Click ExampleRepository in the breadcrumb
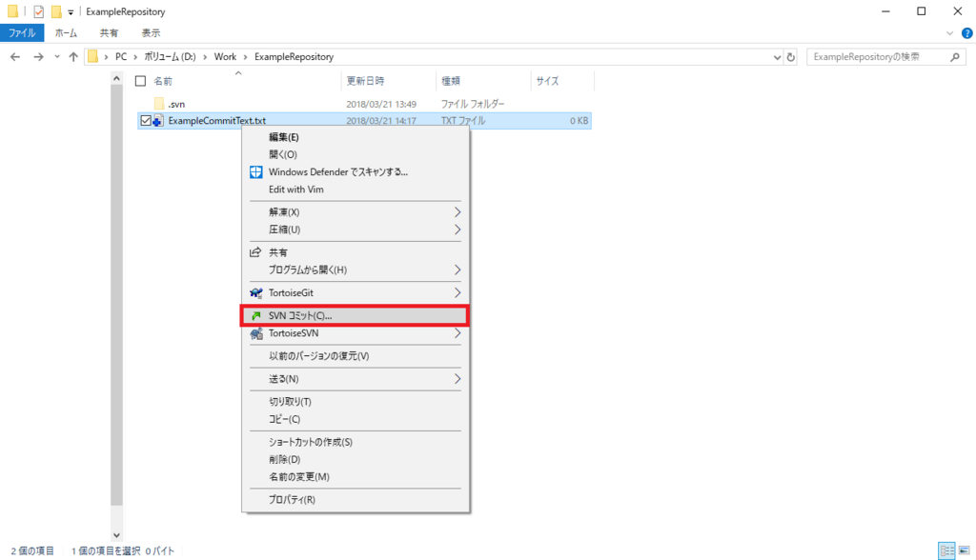This screenshot has height=560, width=976. point(294,56)
